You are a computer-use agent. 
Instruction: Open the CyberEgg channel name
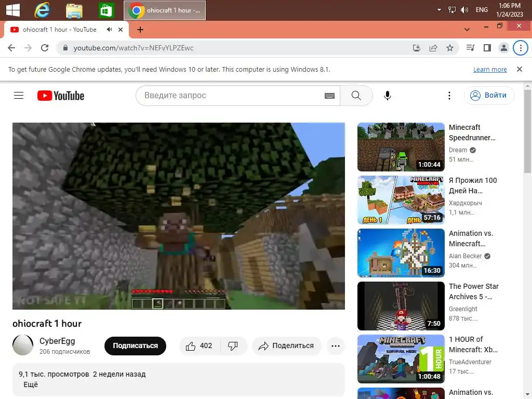click(x=57, y=341)
